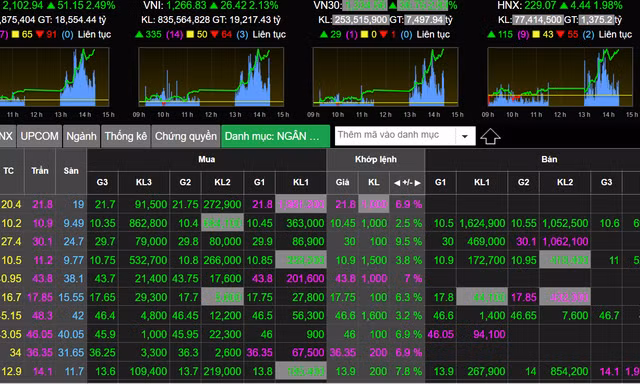Image resolution: width=640 pixels, height=384 pixels.
Task: Click the upward arrow icon next to the search box
Action: tap(490, 136)
